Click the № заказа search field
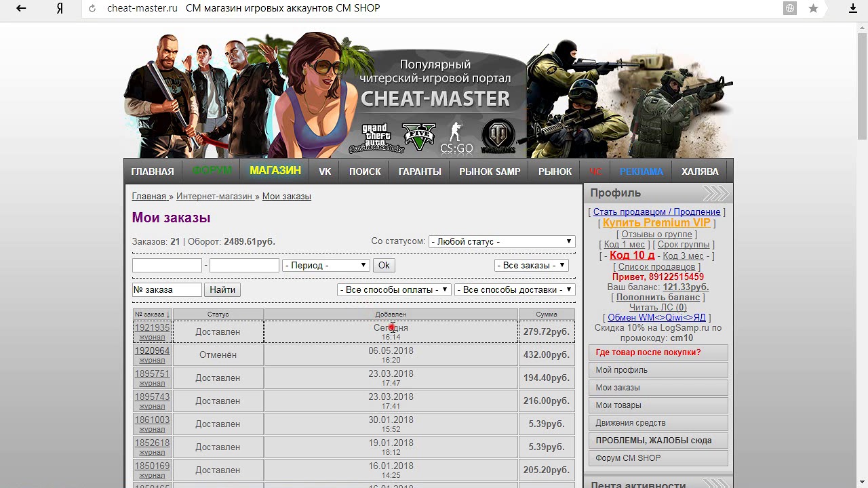Viewport: 868px width, 488px height. 167,289
